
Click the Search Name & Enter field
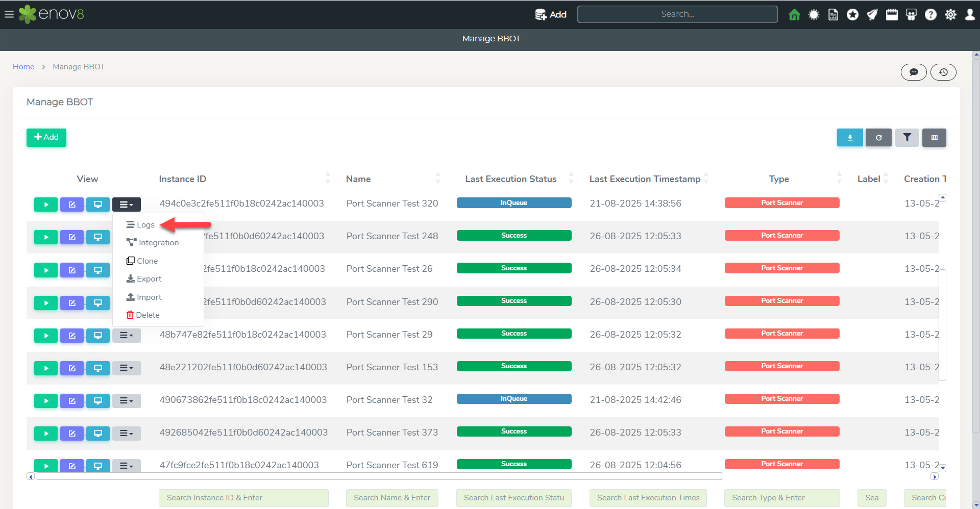pyautogui.click(x=392, y=498)
